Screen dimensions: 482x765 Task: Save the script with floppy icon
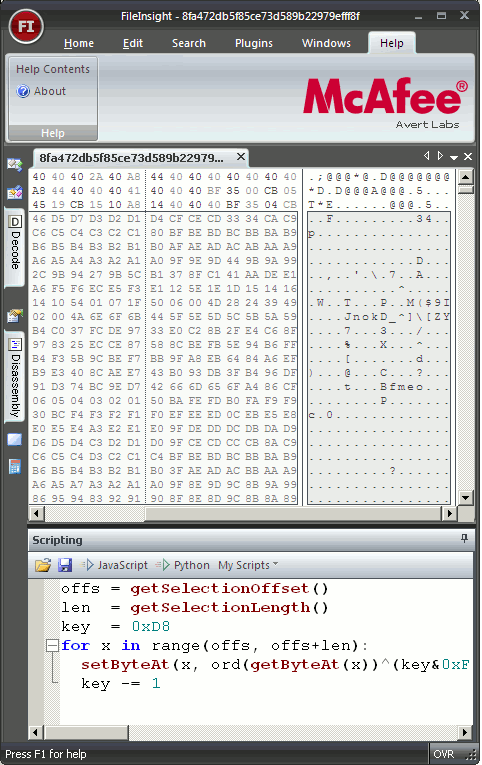[65, 565]
